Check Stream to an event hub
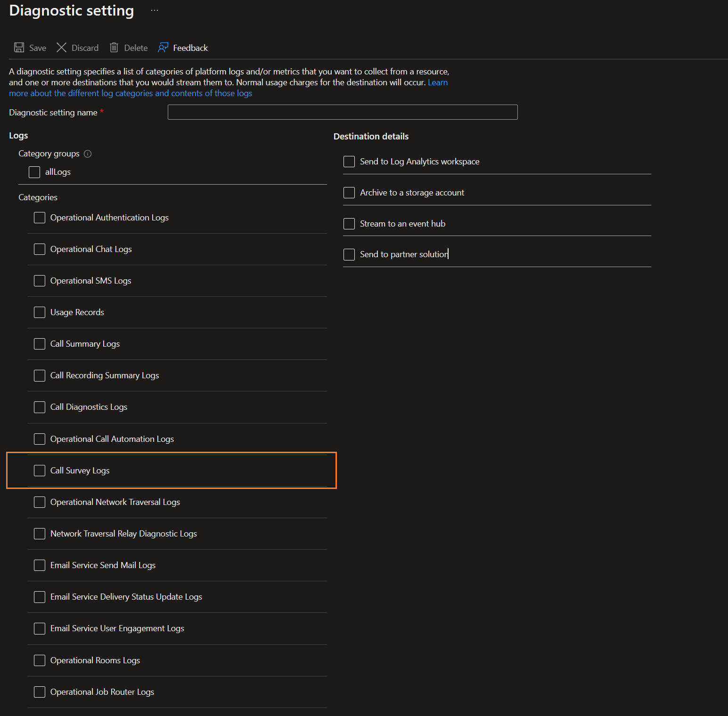The width and height of the screenshot is (728, 716). coord(349,224)
